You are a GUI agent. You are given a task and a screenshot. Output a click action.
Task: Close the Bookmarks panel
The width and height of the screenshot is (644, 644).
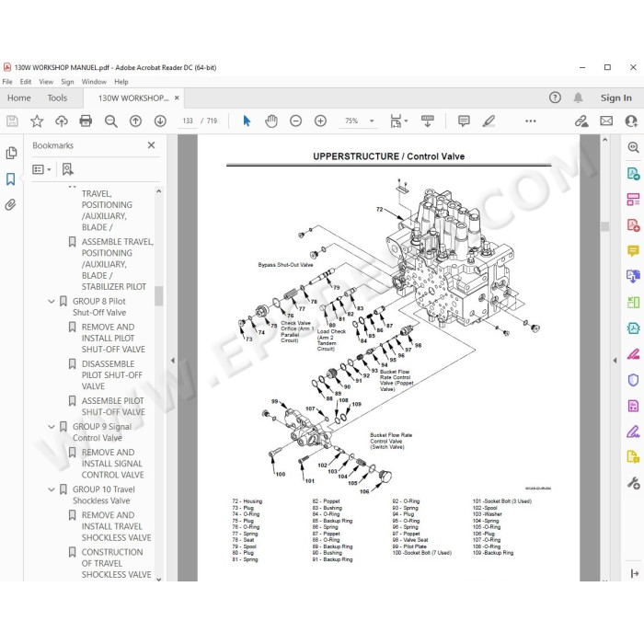[x=151, y=145]
